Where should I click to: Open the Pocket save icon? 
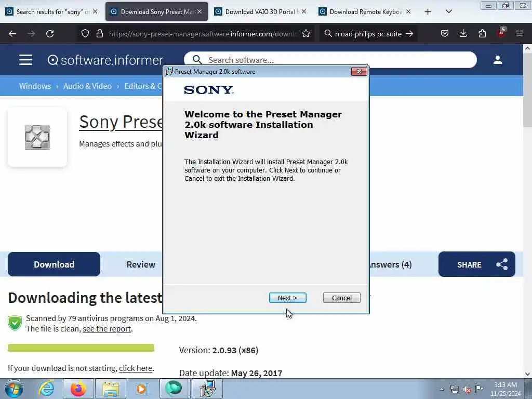[445, 34]
